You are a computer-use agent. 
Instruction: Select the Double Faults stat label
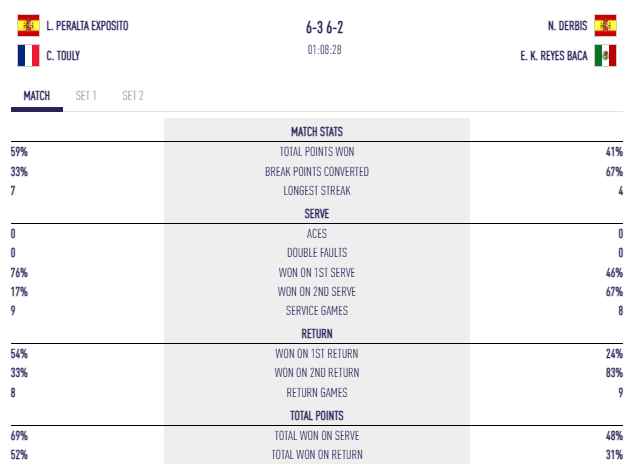316,253
